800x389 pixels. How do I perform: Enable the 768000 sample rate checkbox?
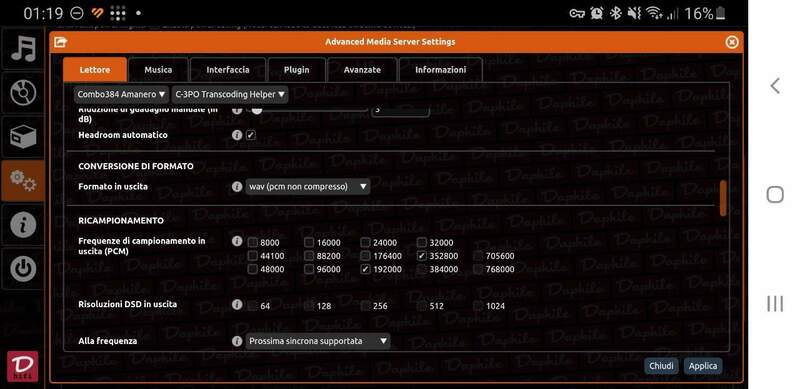(478, 269)
